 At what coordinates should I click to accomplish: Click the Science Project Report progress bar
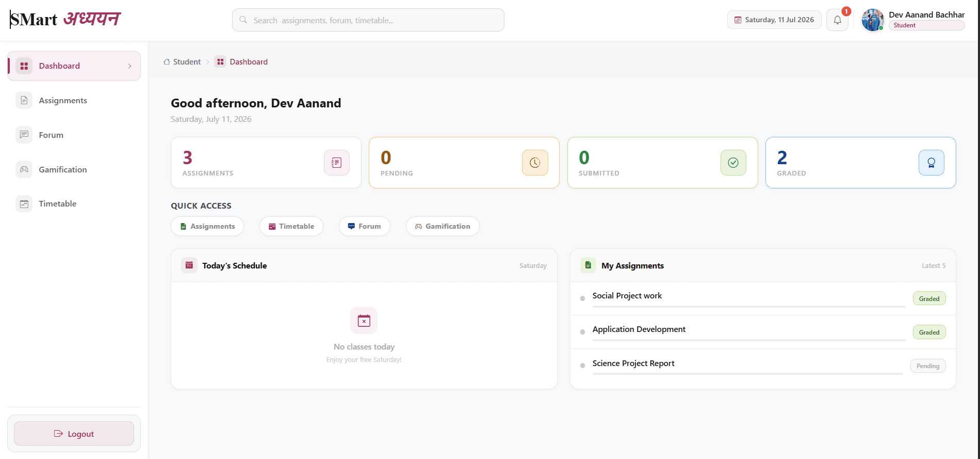pos(747,374)
